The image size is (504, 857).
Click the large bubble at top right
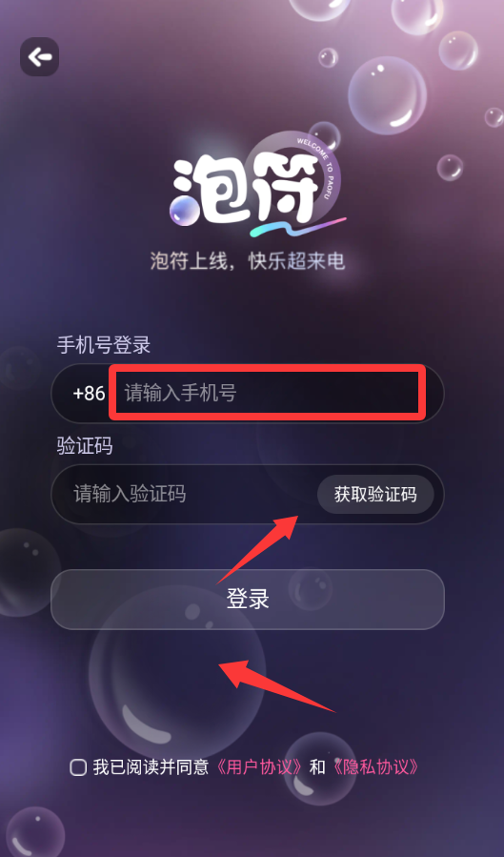click(x=387, y=95)
